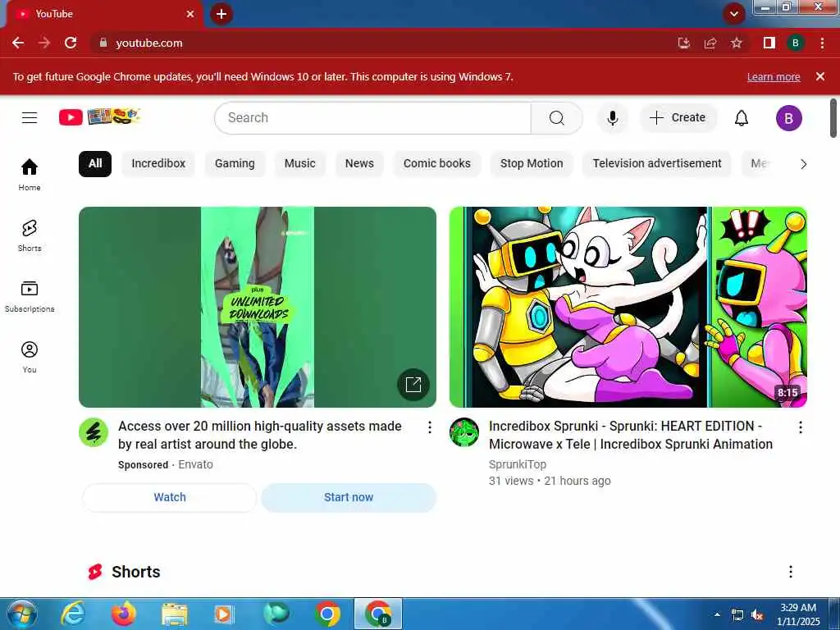
Task: Click the YouTube logo
Action: click(x=99, y=116)
